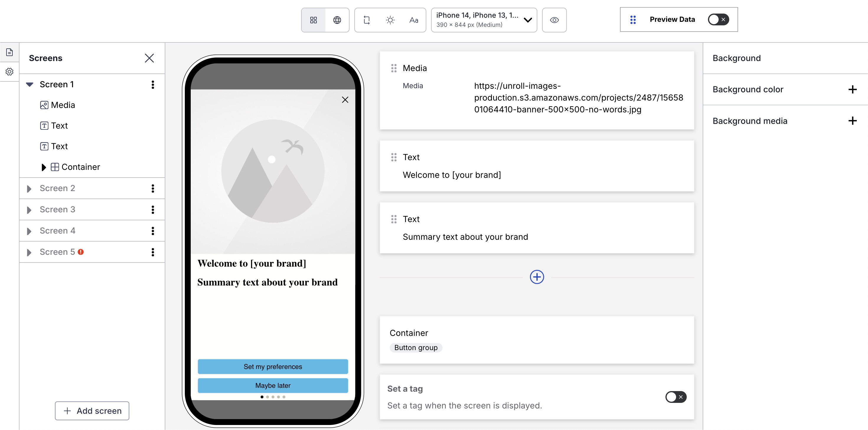The image size is (868, 430).
Task: Open the Container card
Action: 537,340
